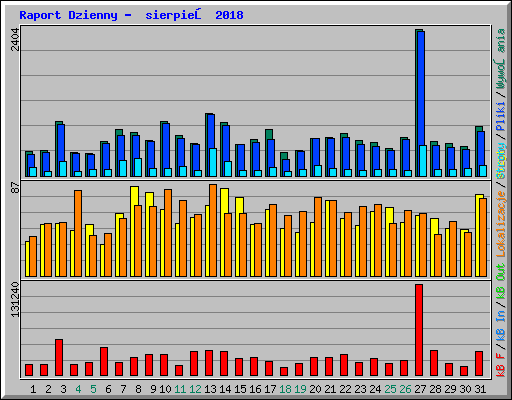Click the tallest red kB bar for day 27
512x400 pixels.
pyautogui.click(x=419, y=330)
